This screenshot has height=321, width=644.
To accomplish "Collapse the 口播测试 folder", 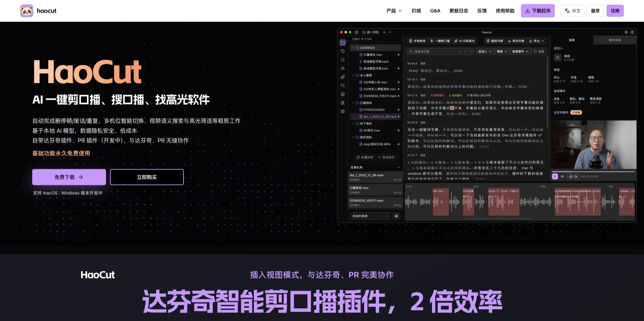I will (353, 103).
